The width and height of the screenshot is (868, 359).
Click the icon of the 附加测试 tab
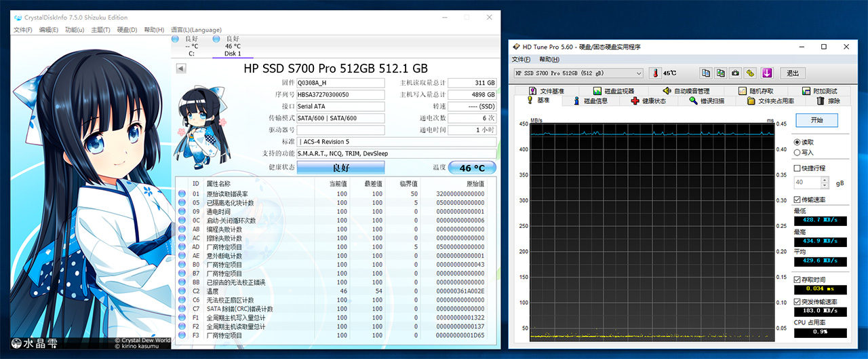coord(806,91)
